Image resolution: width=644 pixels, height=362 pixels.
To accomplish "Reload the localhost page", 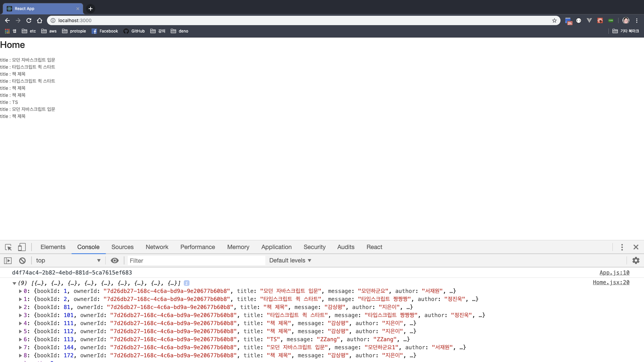I will pos(29,20).
